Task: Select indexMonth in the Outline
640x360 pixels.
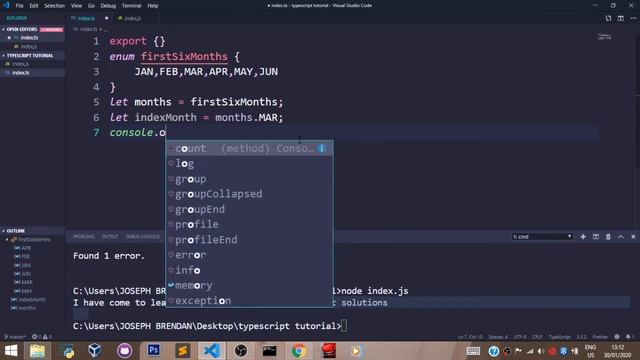Action: tap(32, 300)
